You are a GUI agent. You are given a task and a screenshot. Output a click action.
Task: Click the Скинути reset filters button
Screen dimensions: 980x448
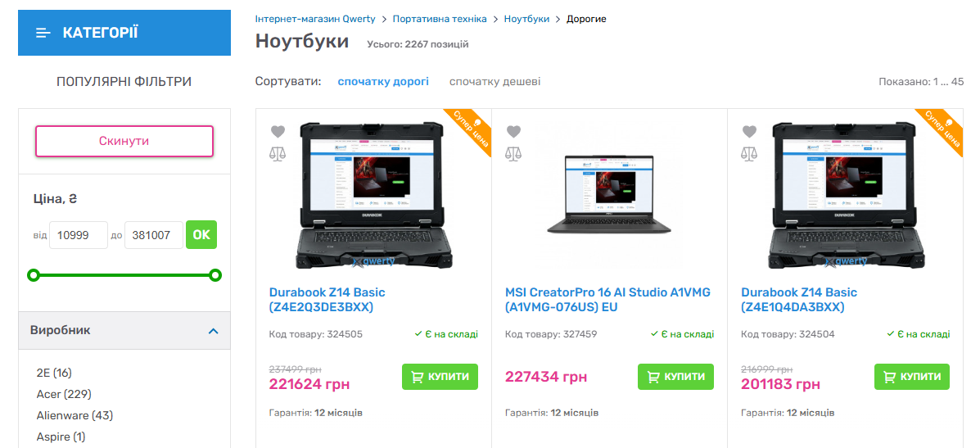click(124, 141)
